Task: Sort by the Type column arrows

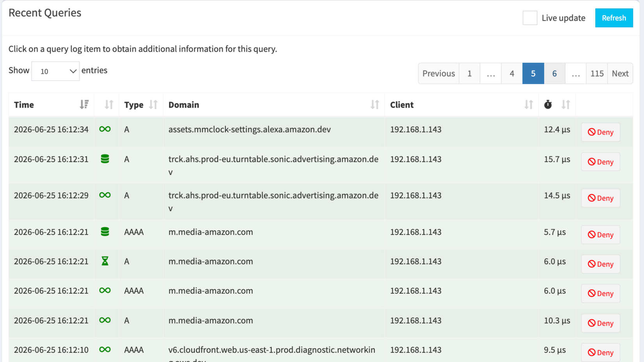Action: click(x=153, y=105)
